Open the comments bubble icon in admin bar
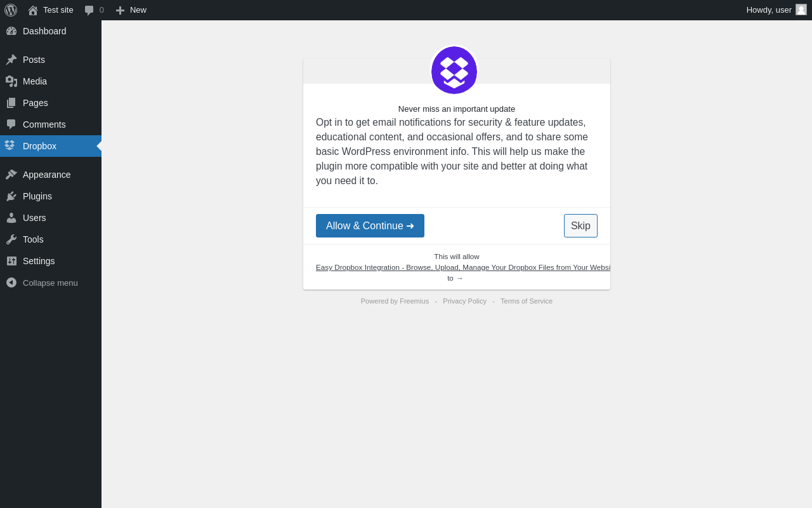 (x=89, y=10)
